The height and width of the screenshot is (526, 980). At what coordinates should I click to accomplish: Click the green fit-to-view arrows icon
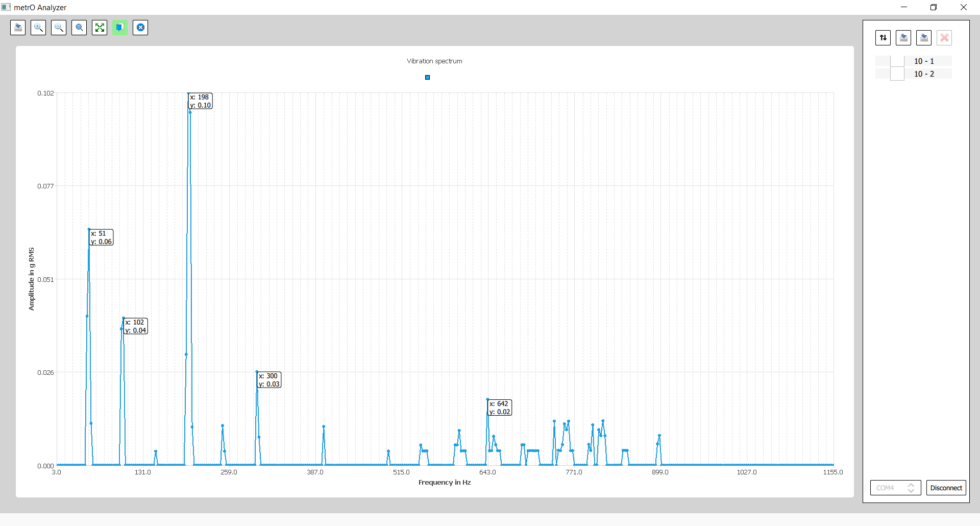[100, 28]
